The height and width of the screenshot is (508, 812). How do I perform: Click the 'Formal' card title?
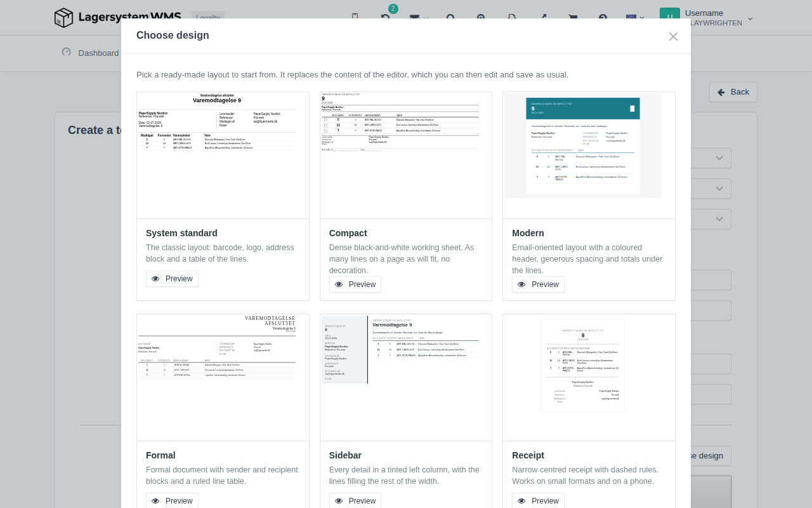pos(160,455)
